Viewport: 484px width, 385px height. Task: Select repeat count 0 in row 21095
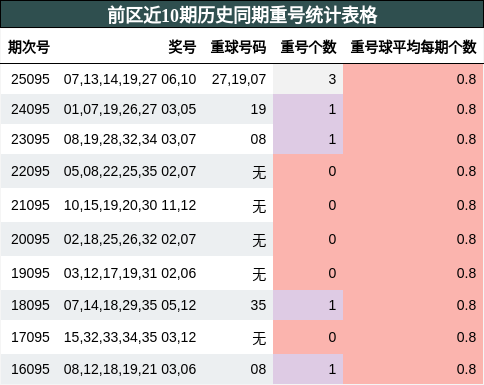pos(332,205)
